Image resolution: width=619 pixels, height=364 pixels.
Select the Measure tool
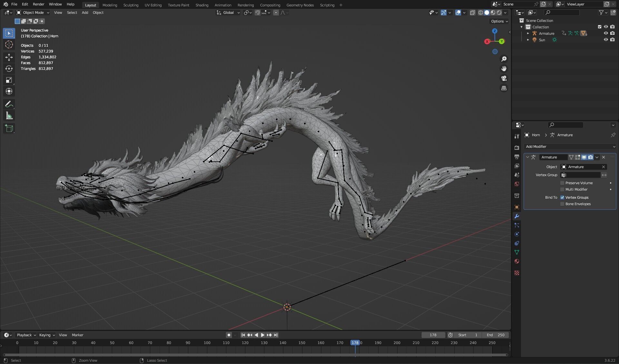coord(9,116)
